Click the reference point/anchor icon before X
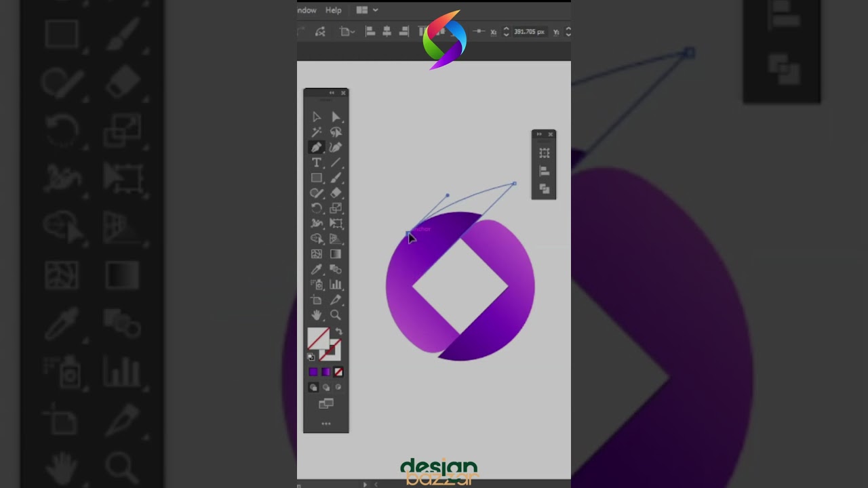This screenshot has width=868, height=488. point(479,32)
